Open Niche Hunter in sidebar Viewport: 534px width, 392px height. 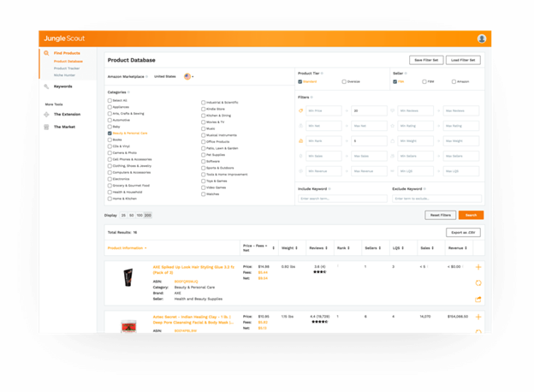click(64, 75)
